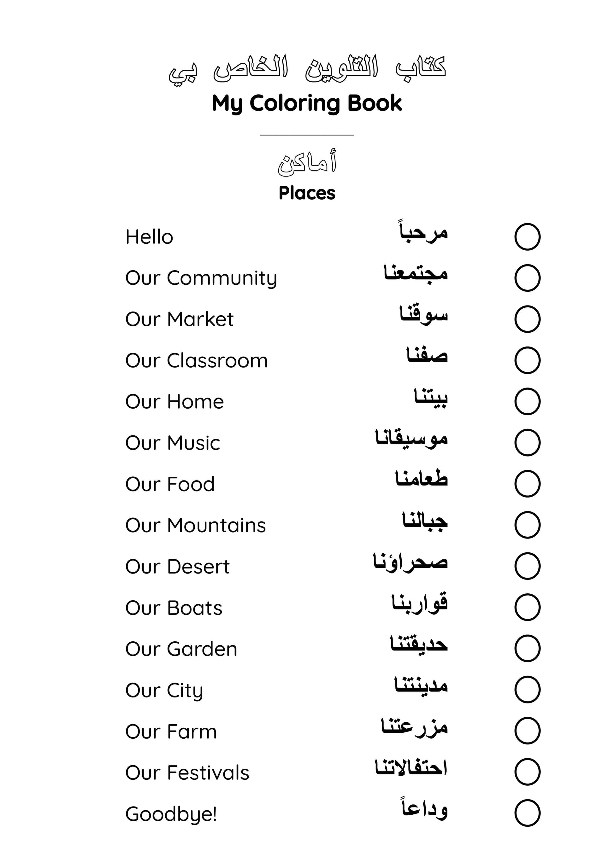Check the Our Food circle

click(527, 484)
